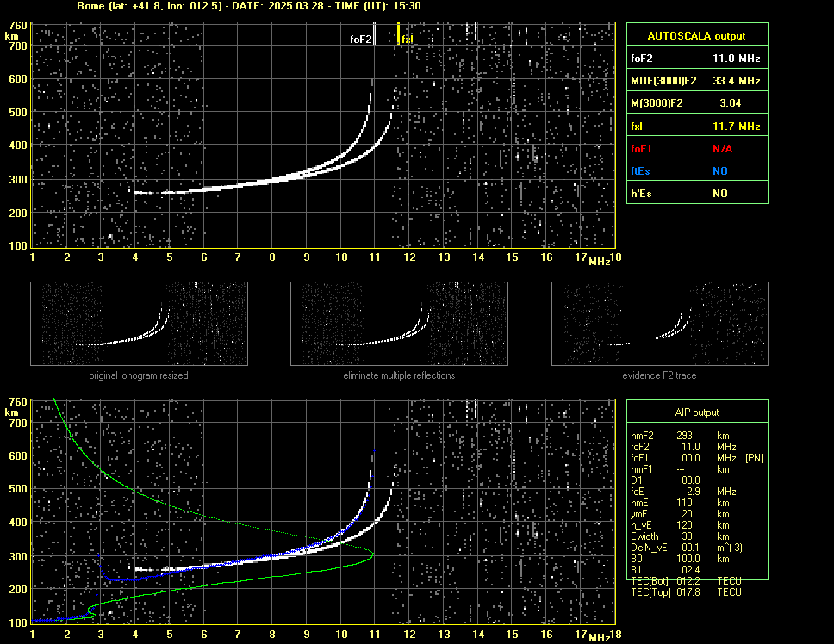
Task: Click the MUF(3000)F2 label cell
Action: point(663,81)
